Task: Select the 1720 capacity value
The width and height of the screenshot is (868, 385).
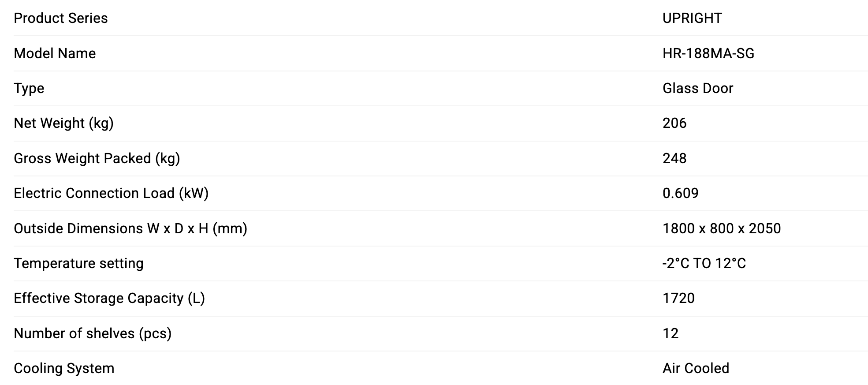Action: (678, 298)
